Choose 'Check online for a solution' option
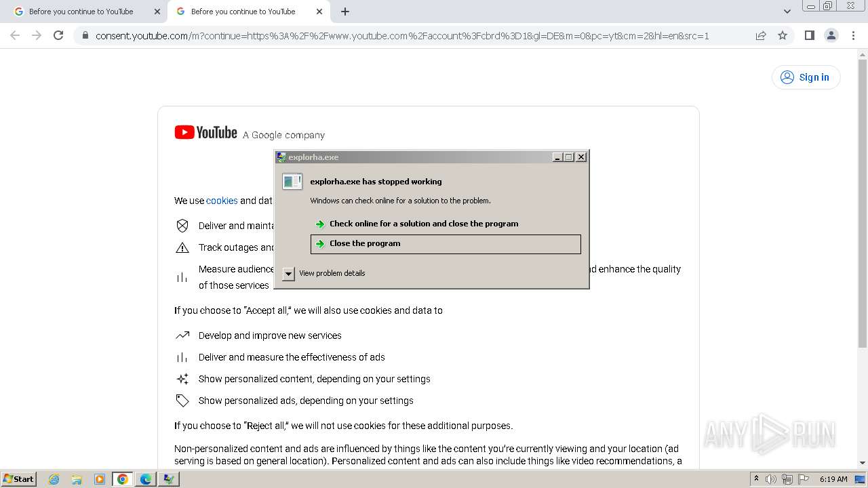The image size is (868, 488). pyautogui.click(x=446, y=224)
